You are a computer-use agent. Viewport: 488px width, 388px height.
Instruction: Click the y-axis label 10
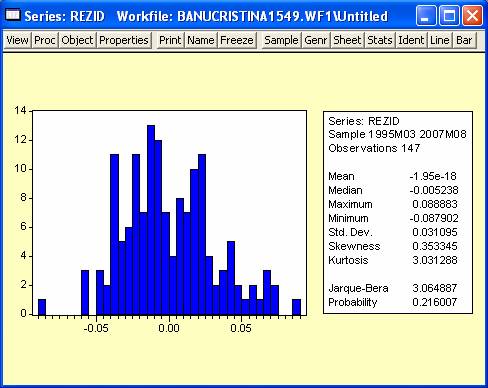[20, 169]
